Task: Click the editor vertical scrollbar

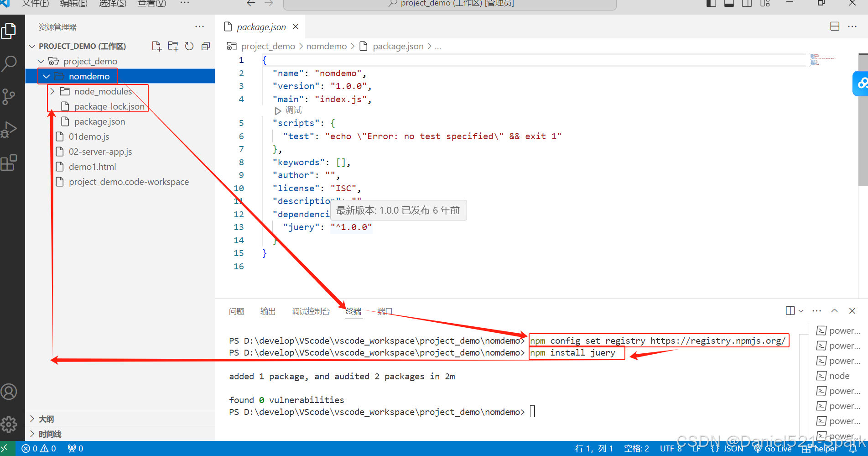Action: (x=863, y=120)
